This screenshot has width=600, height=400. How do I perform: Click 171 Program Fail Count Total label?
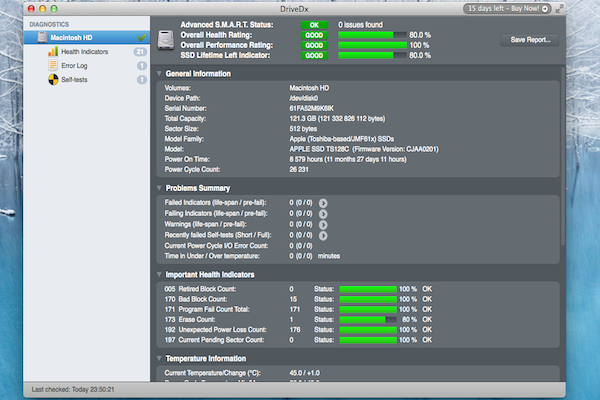(207, 309)
